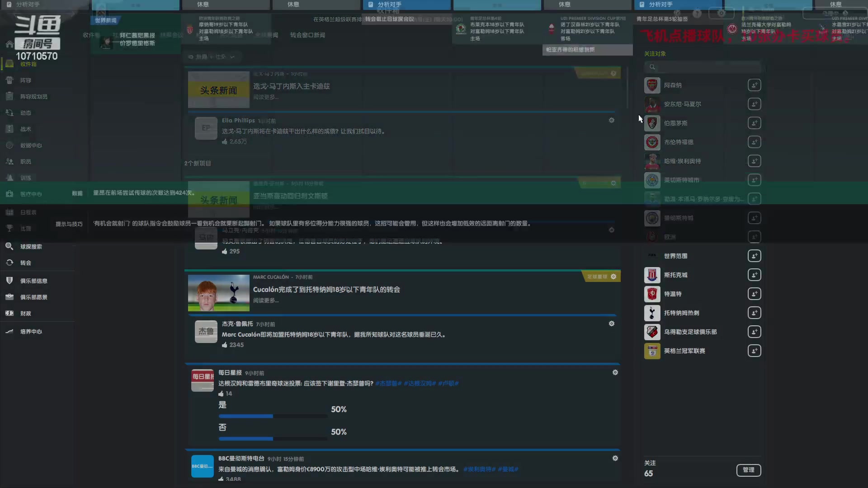Toggle follow button for 阿森纳
Image resolution: width=868 pixels, height=488 pixels.
click(754, 85)
